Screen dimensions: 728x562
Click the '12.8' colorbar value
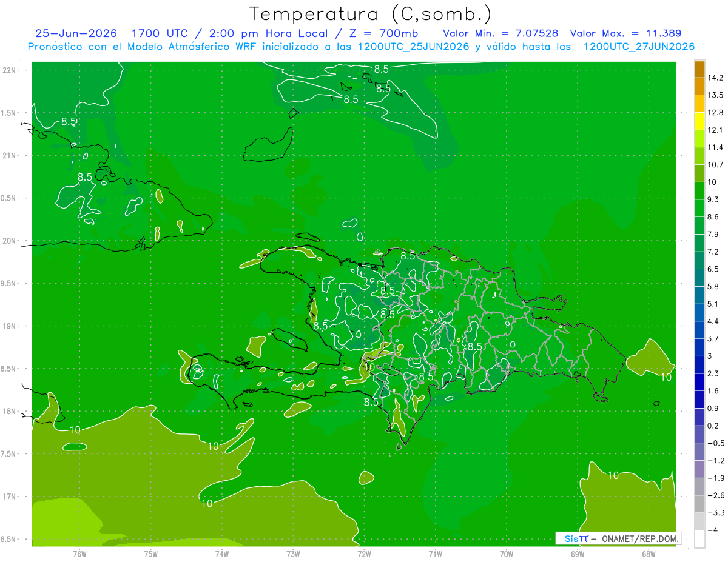(715, 113)
